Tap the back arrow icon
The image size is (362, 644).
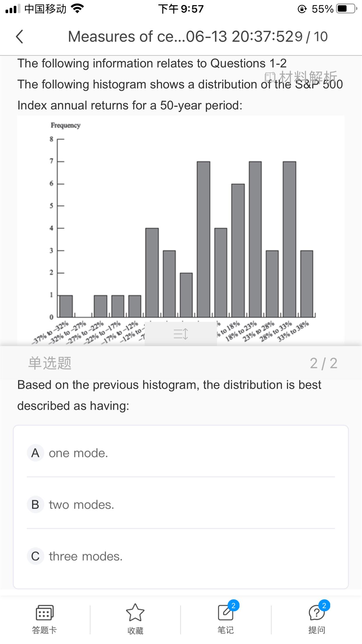[20, 37]
